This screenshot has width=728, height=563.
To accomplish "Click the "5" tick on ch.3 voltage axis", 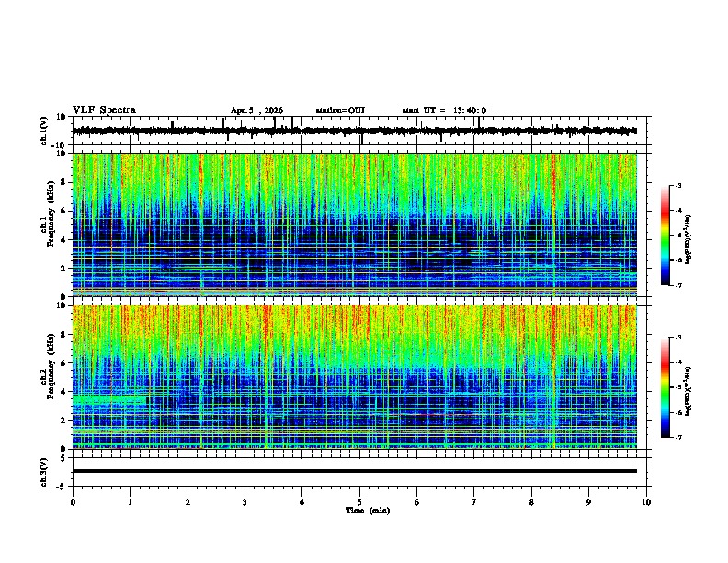I will tap(64, 458).
